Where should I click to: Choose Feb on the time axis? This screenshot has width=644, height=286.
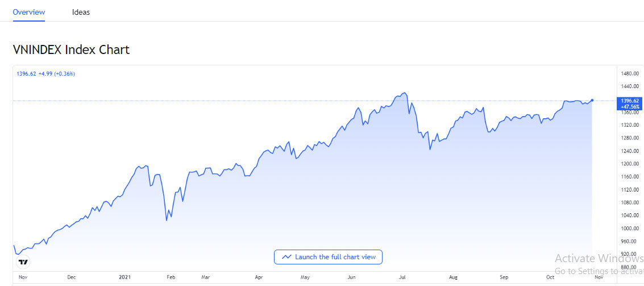click(171, 277)
